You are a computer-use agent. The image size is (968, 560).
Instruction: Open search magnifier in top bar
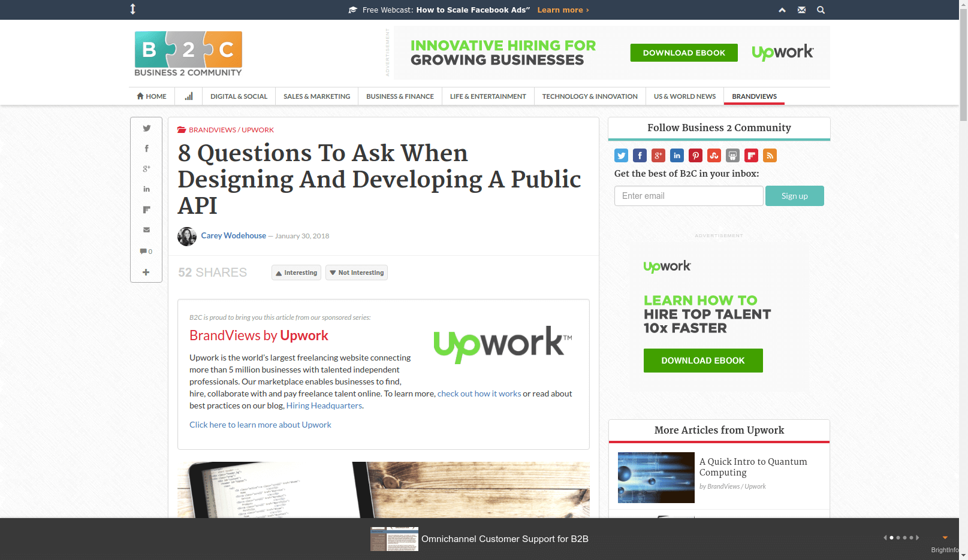821,10
